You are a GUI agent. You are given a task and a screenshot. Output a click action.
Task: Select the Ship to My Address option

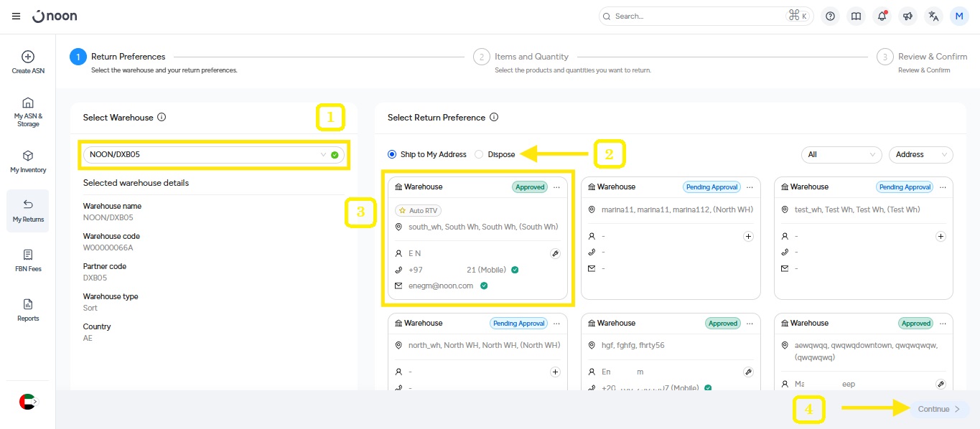(x=392, y=154)
